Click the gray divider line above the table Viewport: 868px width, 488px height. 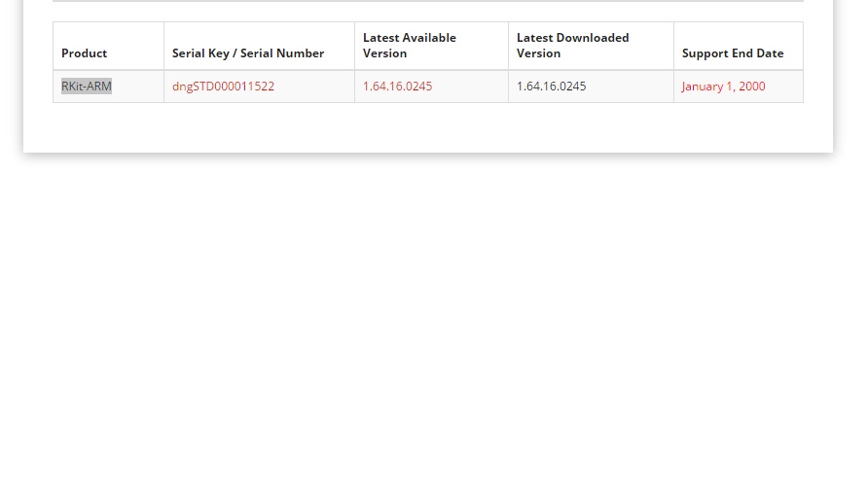click(428, 1)
